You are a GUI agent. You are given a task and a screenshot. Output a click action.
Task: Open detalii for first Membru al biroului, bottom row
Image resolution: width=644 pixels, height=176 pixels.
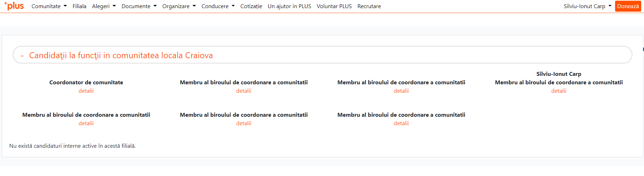[x=86, y=123]
